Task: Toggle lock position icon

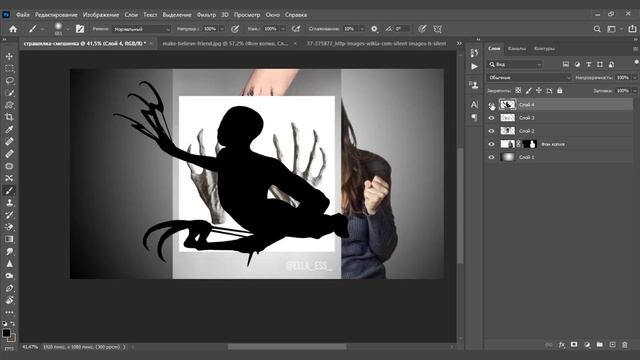Action: tap(539, 91)
